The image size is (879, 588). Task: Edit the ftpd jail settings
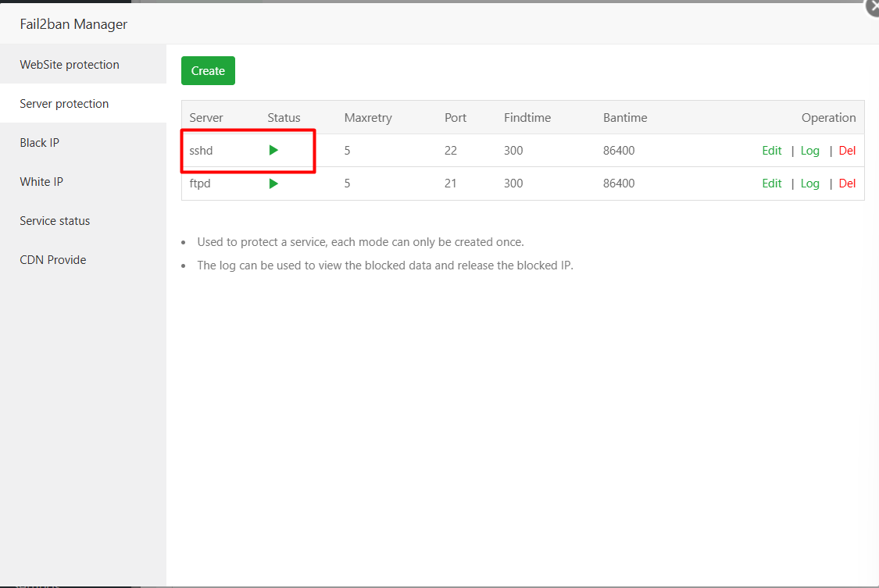click(771, 183)
